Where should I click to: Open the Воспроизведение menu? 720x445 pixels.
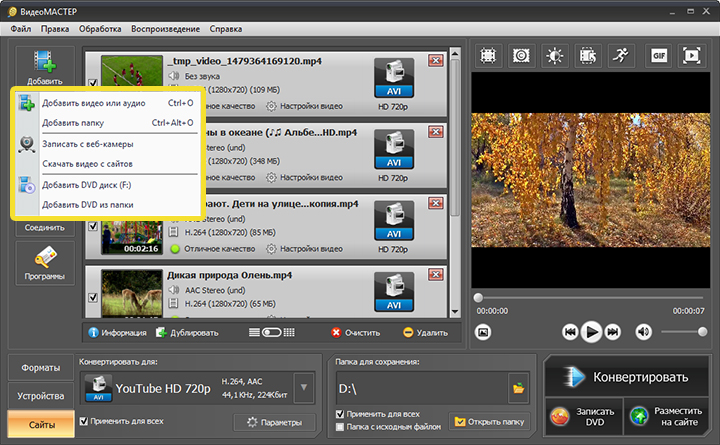[165, 29]
